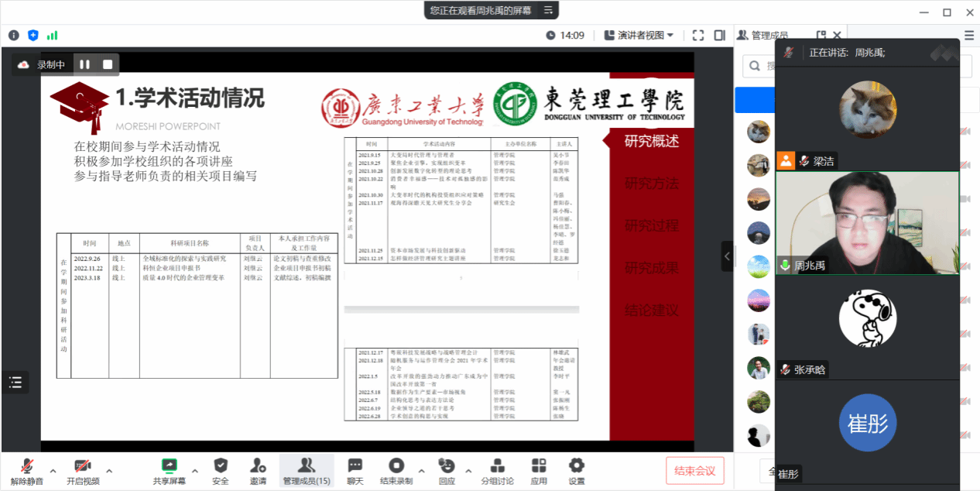The height and width of the screenshot is (491, 980).
Task: Enter full screen mode
Action: point(698,35)
